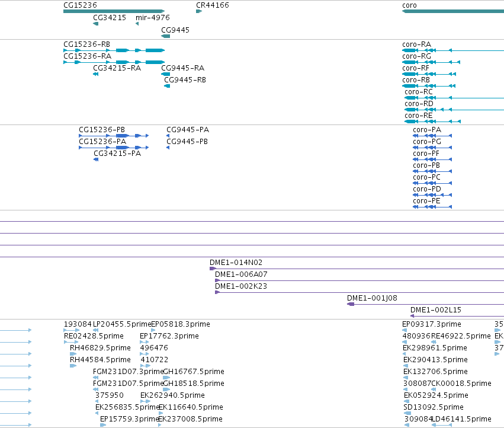Click the GH16767.5prime EST
This screenshot has width=504, height=428.
(166, 378)
